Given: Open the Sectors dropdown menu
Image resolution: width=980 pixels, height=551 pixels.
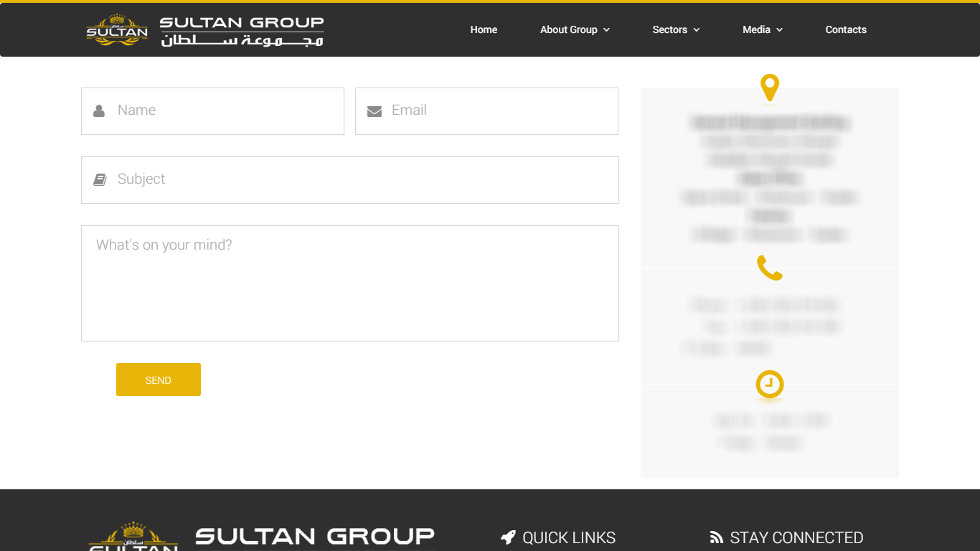Looking at the screenshot, I should click(676, 29).
